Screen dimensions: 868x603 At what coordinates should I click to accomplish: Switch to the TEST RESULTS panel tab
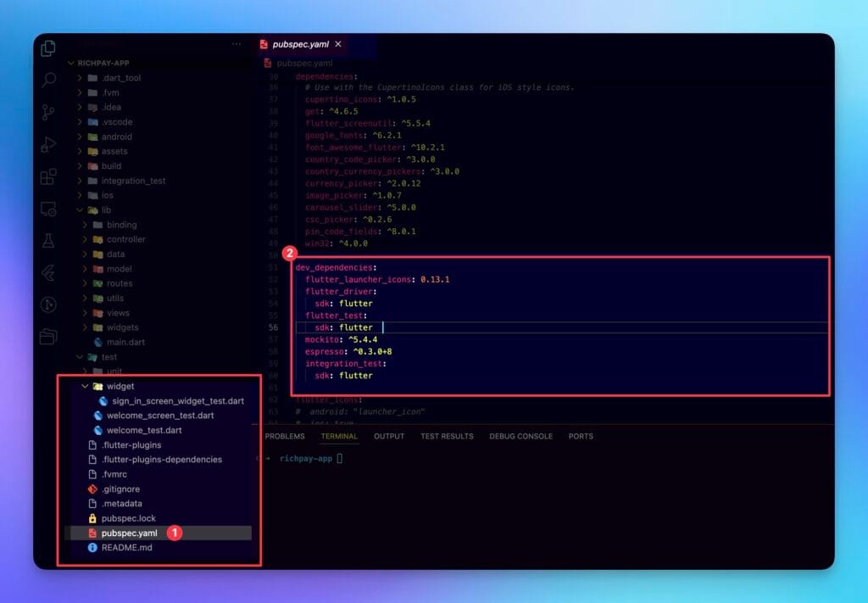(447, 436)
